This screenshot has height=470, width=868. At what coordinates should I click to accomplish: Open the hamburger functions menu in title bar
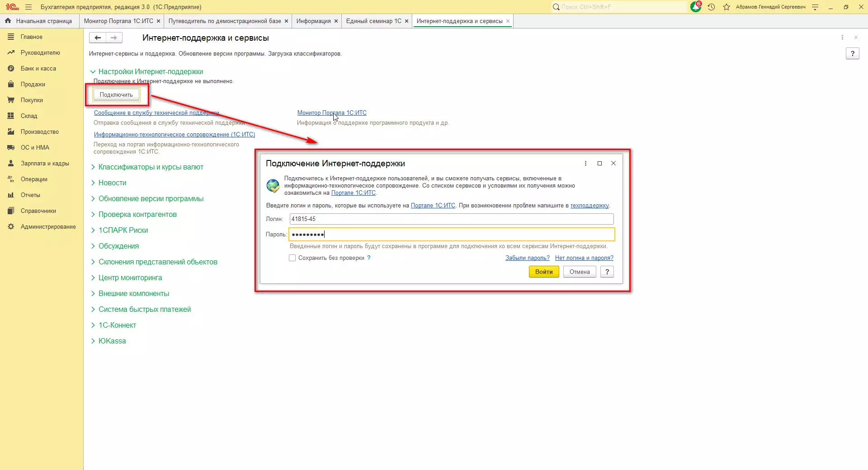pos(28,7)
